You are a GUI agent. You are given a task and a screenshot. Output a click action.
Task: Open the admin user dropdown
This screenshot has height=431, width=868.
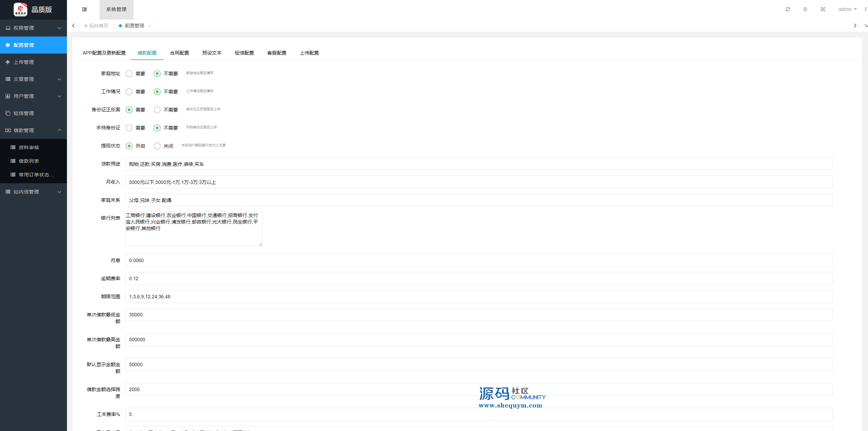(847, 9)
